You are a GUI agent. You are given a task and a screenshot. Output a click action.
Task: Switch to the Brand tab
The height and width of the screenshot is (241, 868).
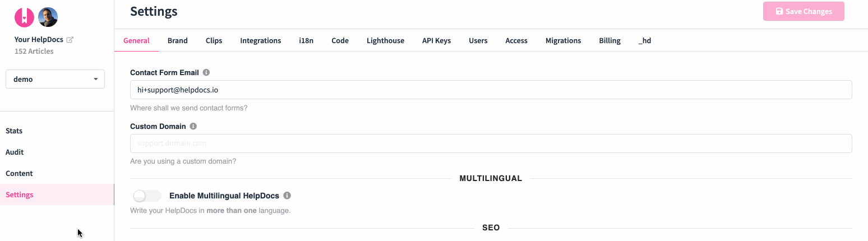pyautogui.click(x=178, y=40)
